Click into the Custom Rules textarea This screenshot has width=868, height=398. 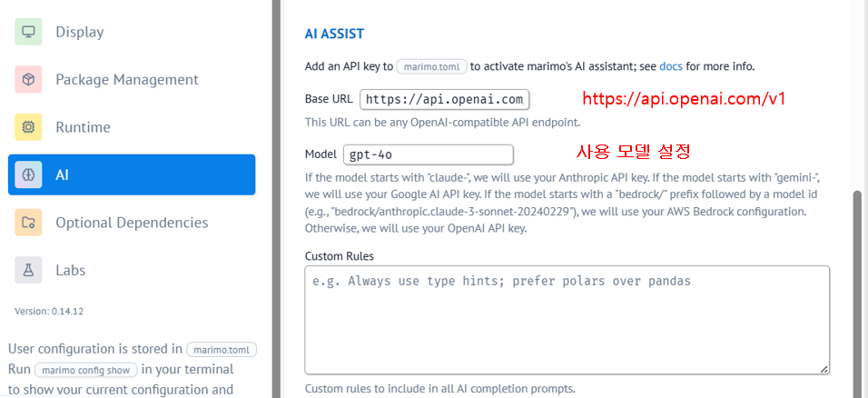[x=567, y=321]
